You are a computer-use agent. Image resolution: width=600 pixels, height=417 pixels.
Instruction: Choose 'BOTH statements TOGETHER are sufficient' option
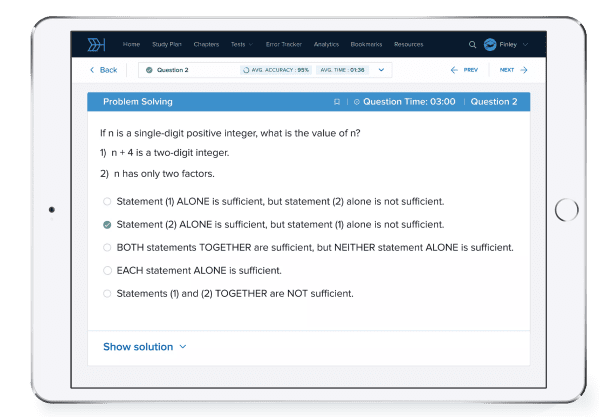(x=107, y=247)
